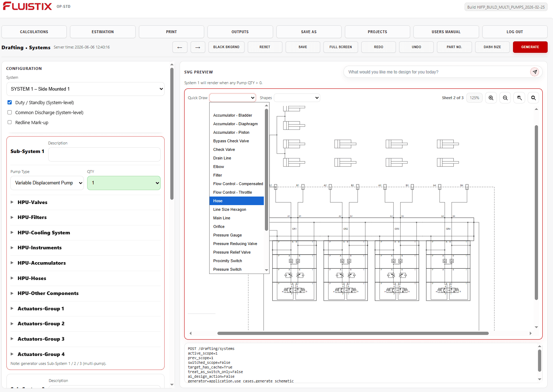
Task: Go back with the left arrow button
Action: 180,47
